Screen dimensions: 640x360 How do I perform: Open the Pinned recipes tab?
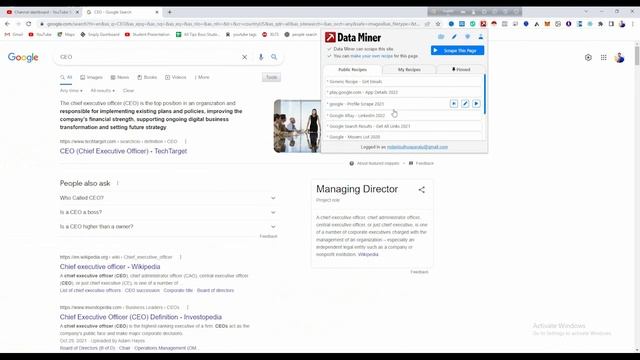click(x=460, y=70)
